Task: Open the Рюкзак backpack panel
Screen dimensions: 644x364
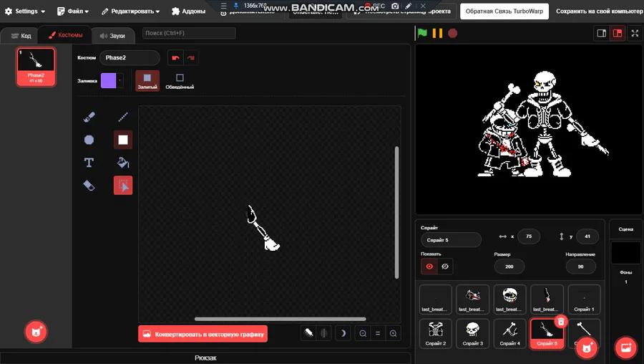Action: 205,358
